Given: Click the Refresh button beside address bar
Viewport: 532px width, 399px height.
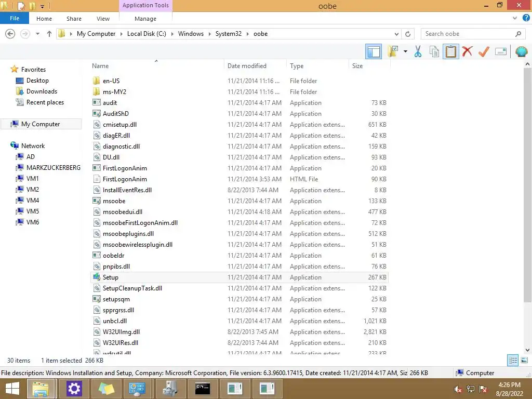Looking at the screenshot, I should click(408, 34).
